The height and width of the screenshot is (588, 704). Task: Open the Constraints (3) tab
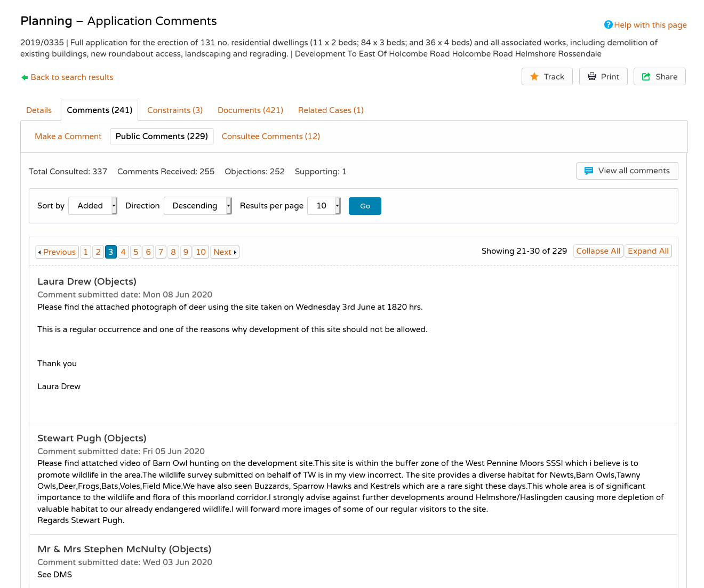pos(175,110)
